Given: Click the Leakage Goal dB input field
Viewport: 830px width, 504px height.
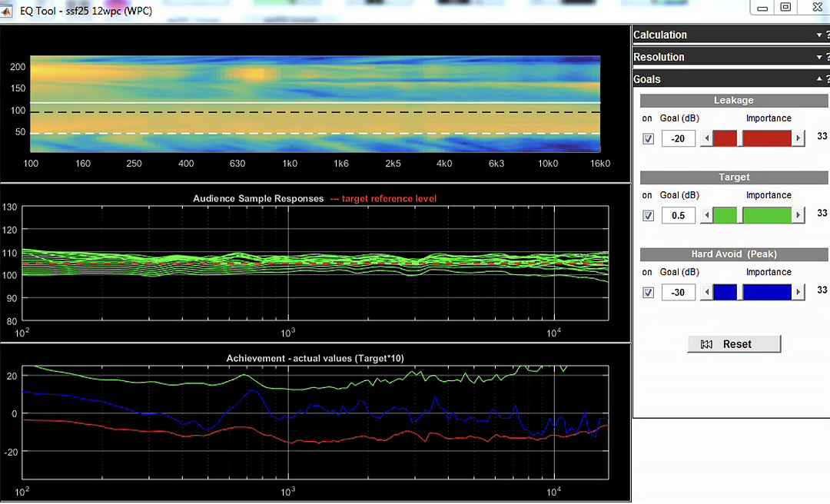Looking at the screenshot, I should click(x=678, y=138).
